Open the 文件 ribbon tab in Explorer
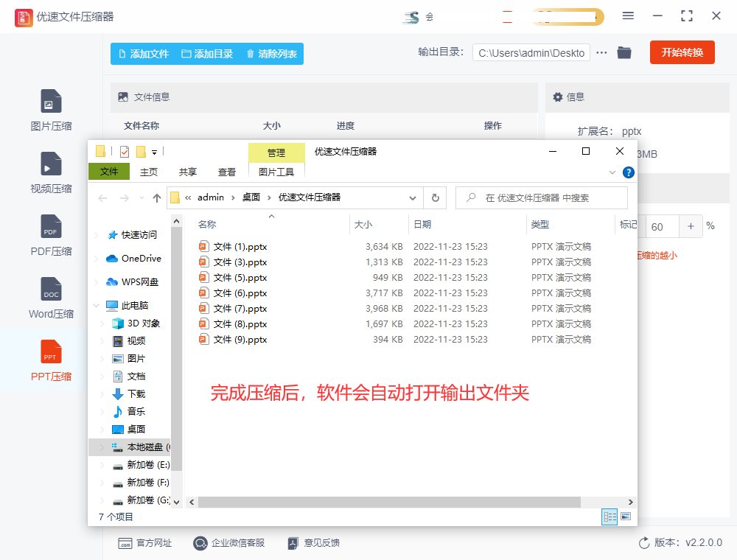This screenshot has height=560, width=737. 109,172
